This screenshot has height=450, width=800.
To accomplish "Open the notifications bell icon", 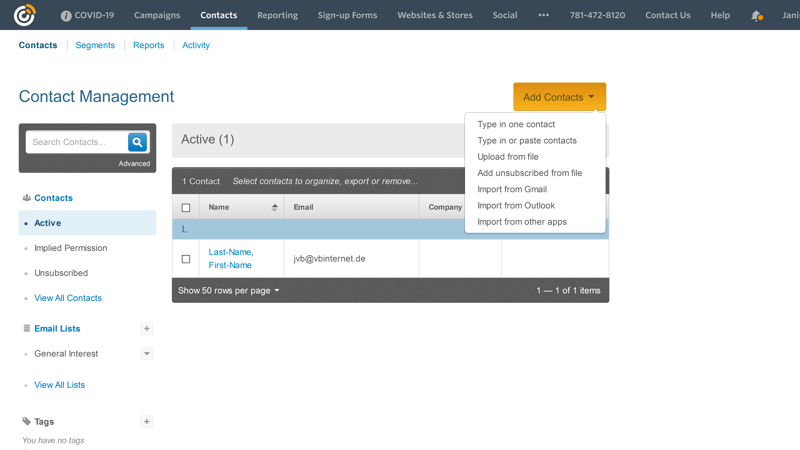I will click(x=756, y=15).
